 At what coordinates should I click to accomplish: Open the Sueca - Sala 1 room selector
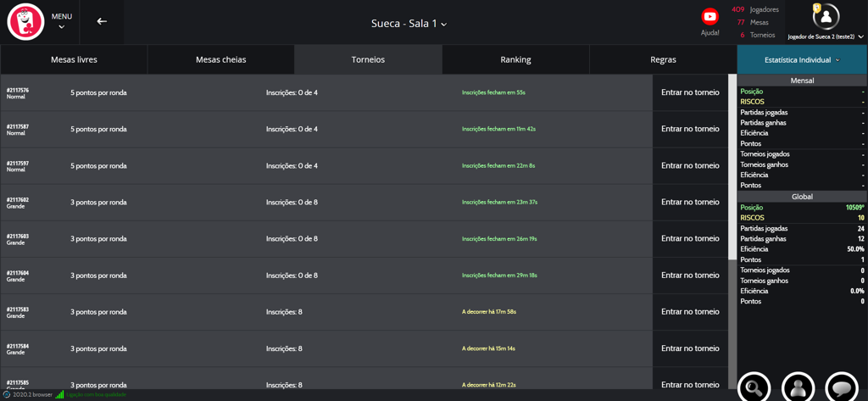(409, 23)
